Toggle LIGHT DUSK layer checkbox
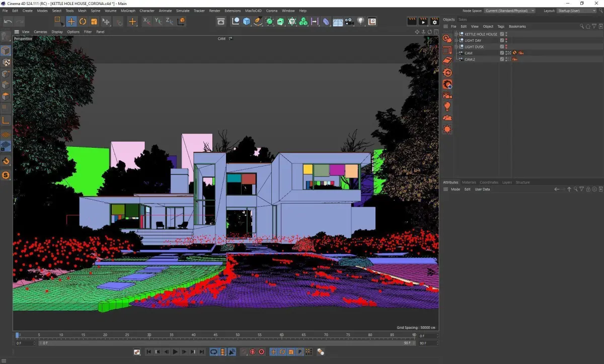Screen dimensions: 604x364 (502, 47)
